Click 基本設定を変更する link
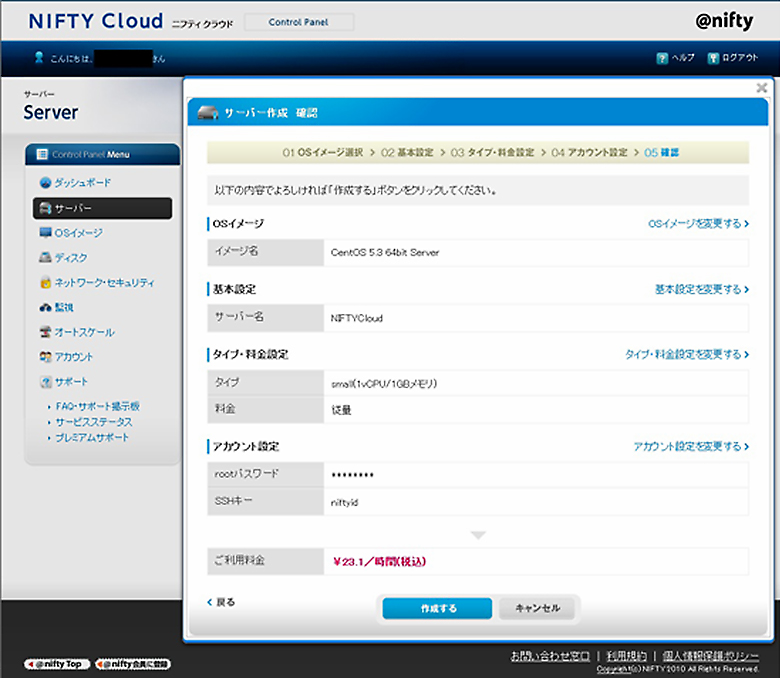Viewport: 780px width, 678px height. click(x=702, y=289)
